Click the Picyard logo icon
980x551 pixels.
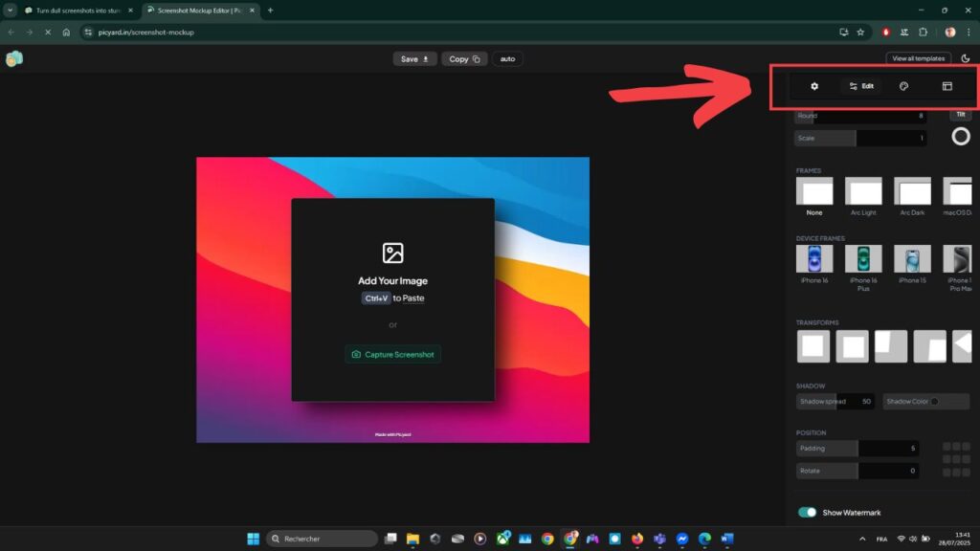click(14, 58)
